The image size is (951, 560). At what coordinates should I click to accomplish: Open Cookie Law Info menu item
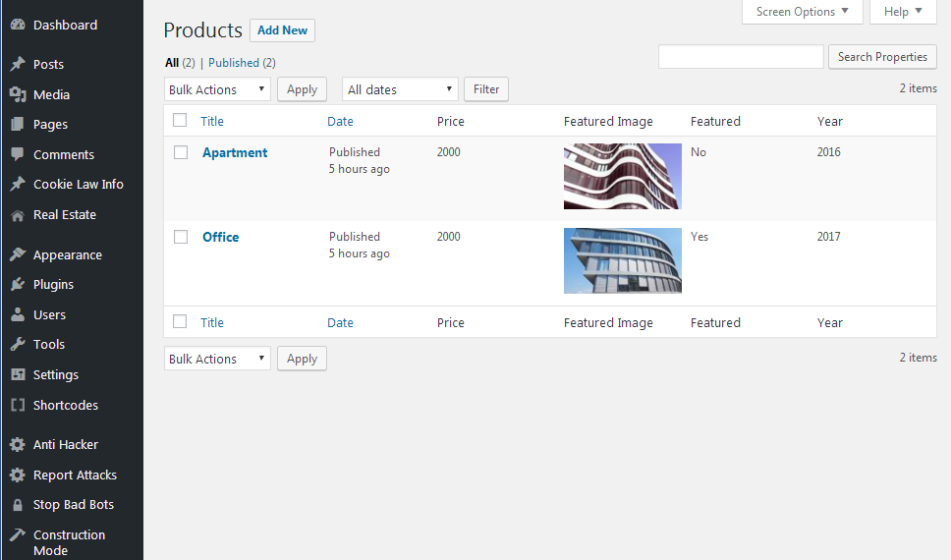(x=79, y=185)
